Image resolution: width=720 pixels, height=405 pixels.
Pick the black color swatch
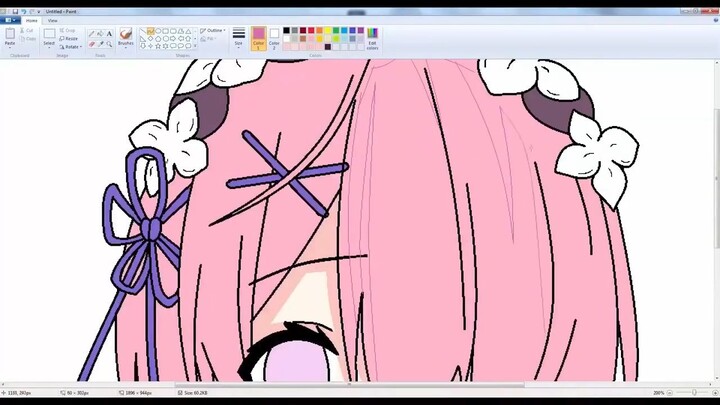click(x=286, y=30)
